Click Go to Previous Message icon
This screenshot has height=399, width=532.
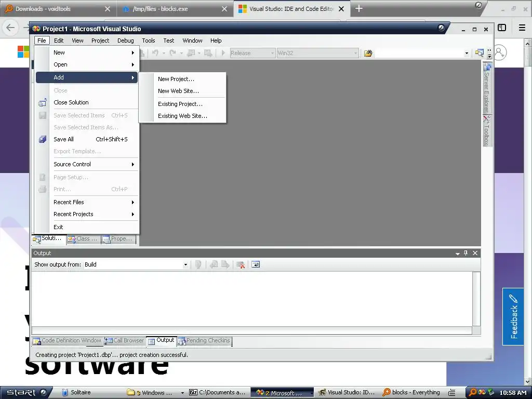(214, 264)
